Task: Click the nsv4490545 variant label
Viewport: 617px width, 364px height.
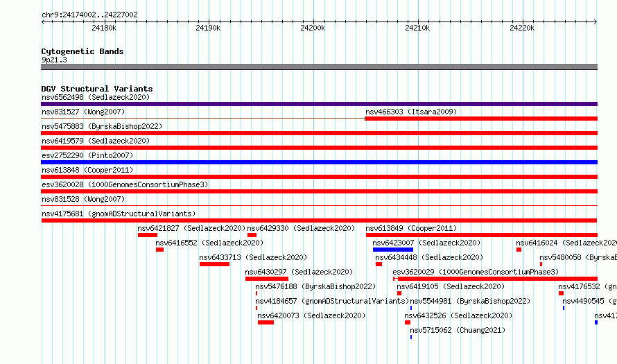Action: tap(589, 301)
